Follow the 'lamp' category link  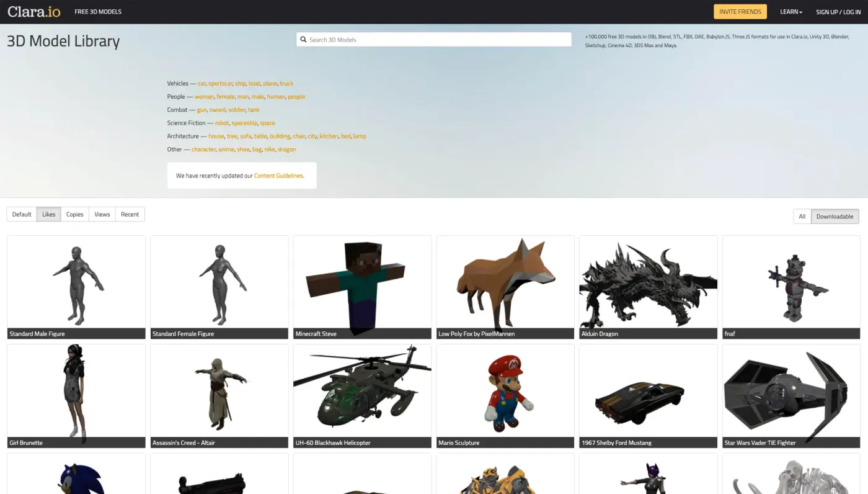pos(360,136)
